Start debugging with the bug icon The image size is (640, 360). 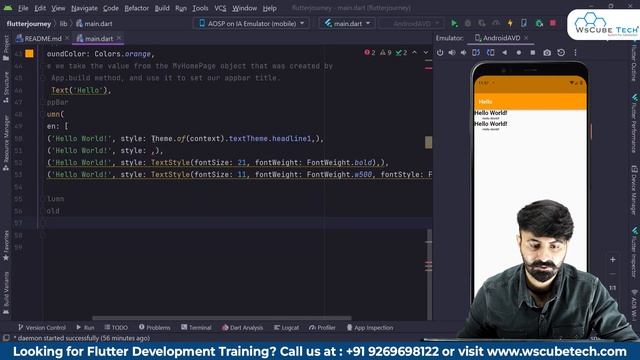468,23
